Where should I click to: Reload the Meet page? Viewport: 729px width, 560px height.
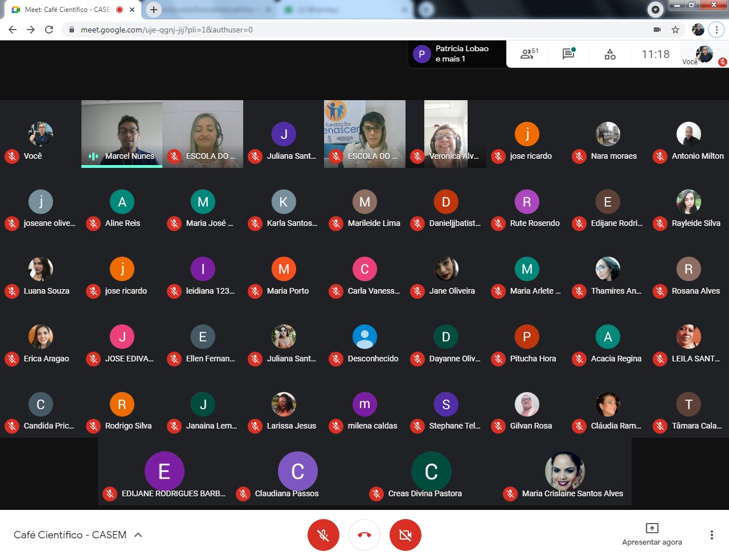tap(49, 30)
